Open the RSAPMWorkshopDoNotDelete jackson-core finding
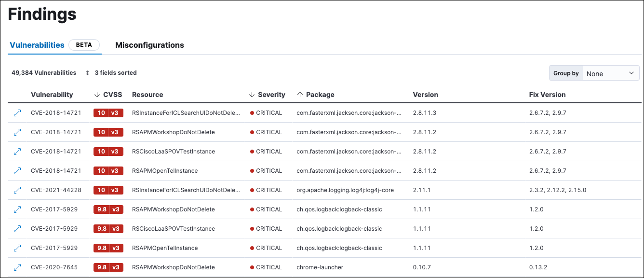644x278 pixels. tap(17, 132)
